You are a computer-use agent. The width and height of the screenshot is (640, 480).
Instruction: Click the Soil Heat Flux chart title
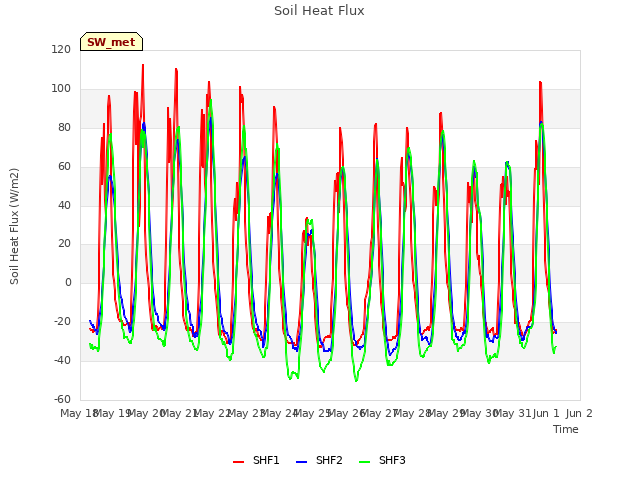coord(319,11)
